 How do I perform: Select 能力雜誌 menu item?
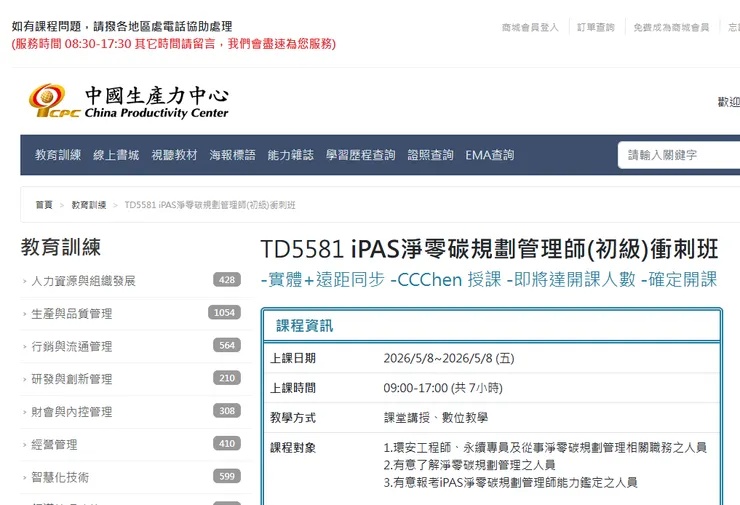click(290, 155)
